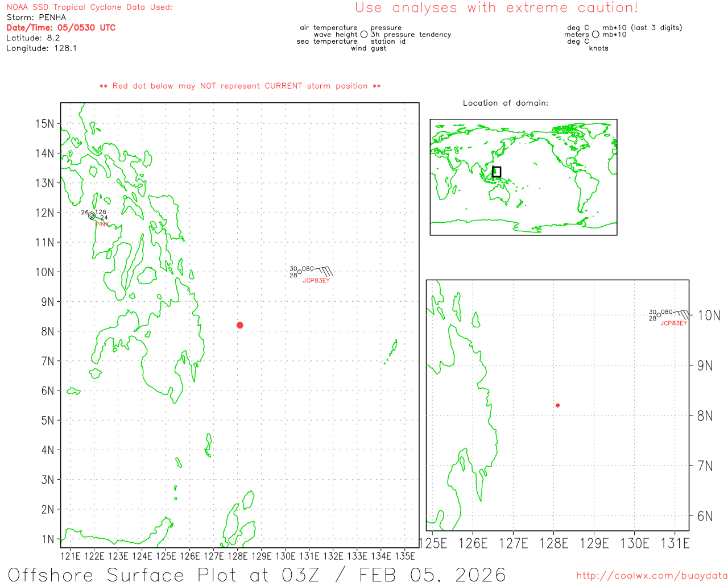Click the 080 pressure value on main map
The width and height of the screenshot is (728, 582).
(x=308, y=268)
